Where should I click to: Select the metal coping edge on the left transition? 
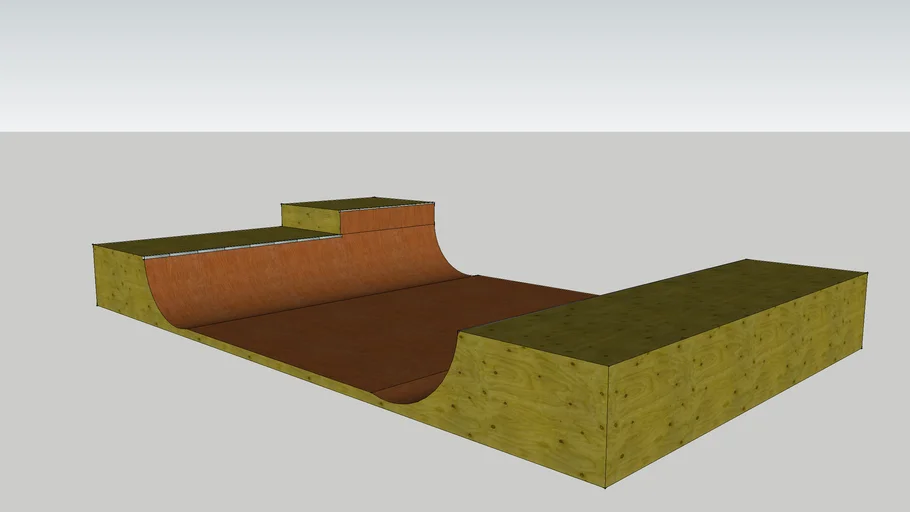[241, 247]
